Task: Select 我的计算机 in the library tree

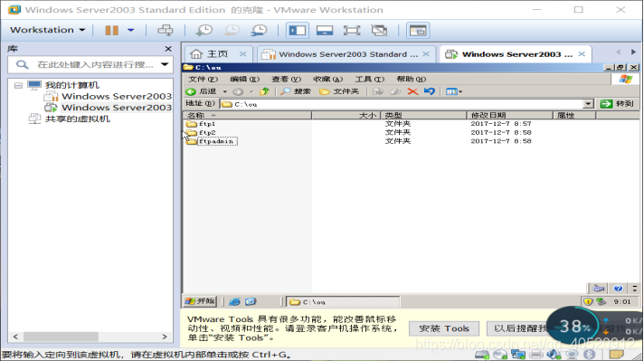Action: pos(71,85)
